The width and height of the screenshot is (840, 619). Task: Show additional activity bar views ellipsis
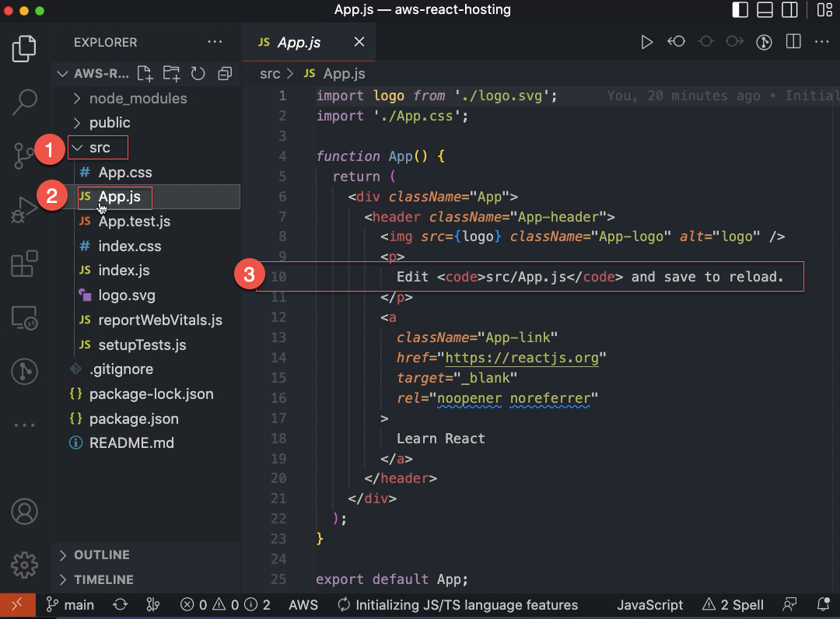click(24, 425)
